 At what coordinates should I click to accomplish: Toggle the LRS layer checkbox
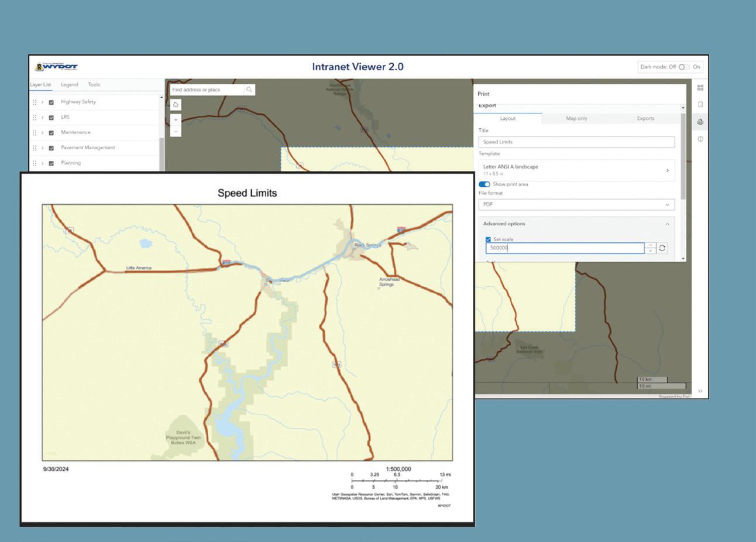click(51, 118)
